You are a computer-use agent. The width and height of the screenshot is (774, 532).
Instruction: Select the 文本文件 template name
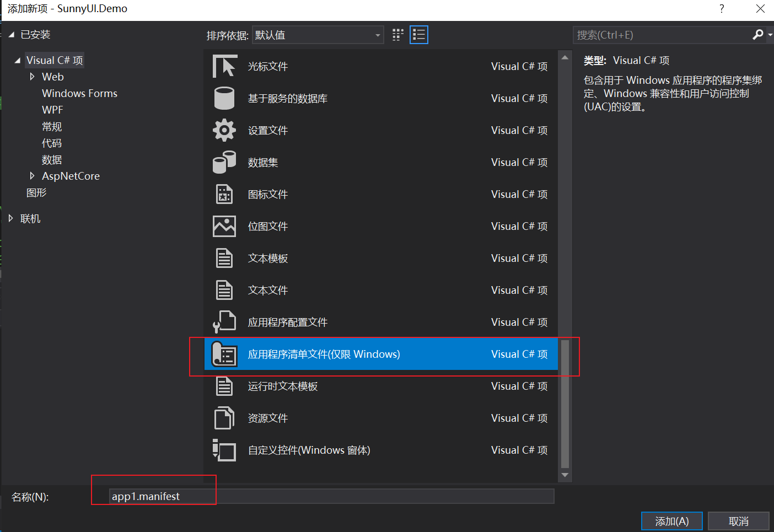[268, 290]
